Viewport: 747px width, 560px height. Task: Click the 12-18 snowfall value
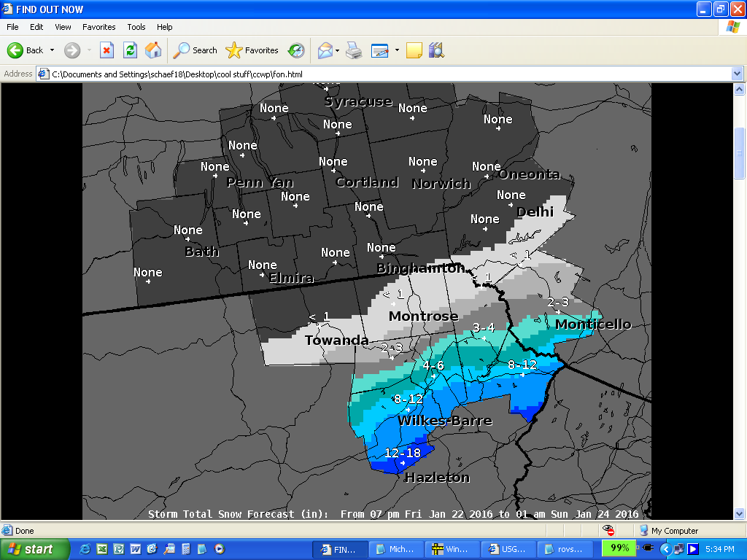pos(403,453)
